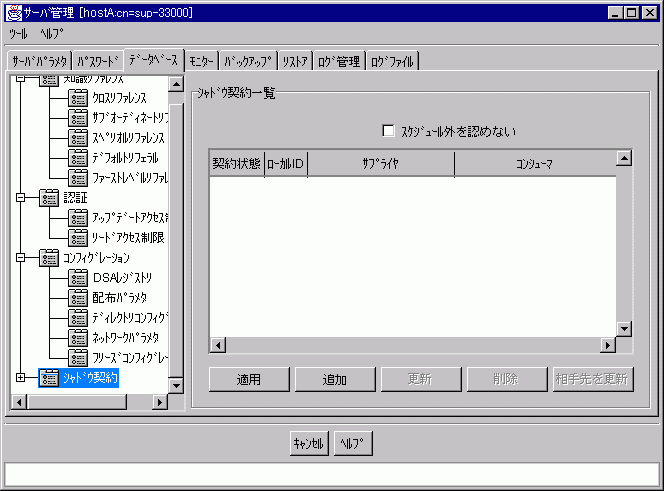Click tree panel scroll down arrow

point(176,385)
